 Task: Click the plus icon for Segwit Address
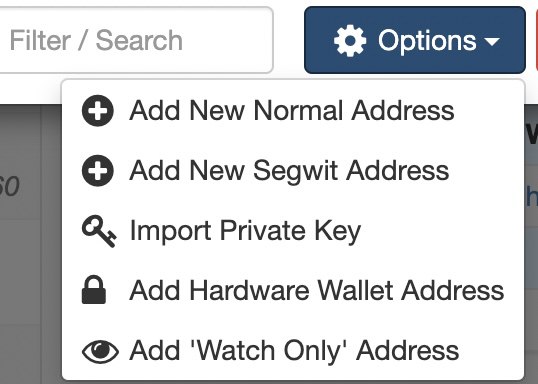pos(98,171)
